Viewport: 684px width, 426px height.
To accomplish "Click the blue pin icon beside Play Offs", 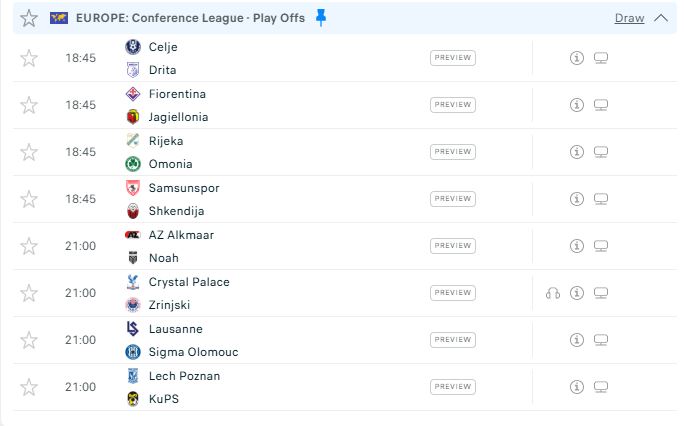I will click(x=321, y=18).
